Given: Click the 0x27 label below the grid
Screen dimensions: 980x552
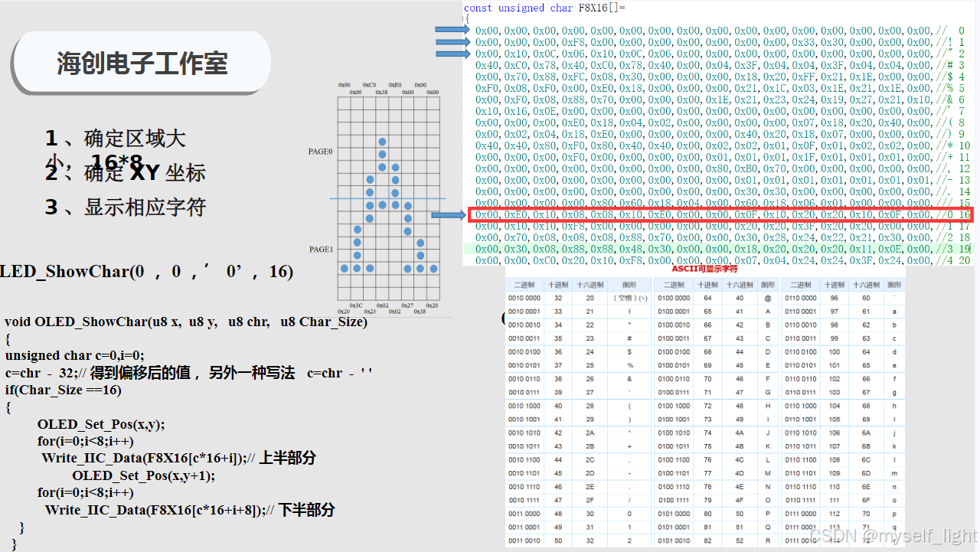Looking at the screenshot, I should point(407,305).
